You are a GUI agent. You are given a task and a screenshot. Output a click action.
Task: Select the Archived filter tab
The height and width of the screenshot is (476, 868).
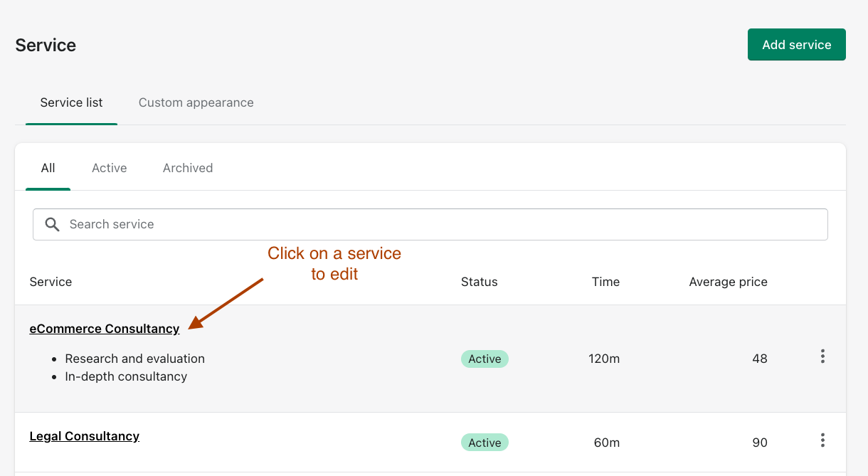tap(187, 168)
